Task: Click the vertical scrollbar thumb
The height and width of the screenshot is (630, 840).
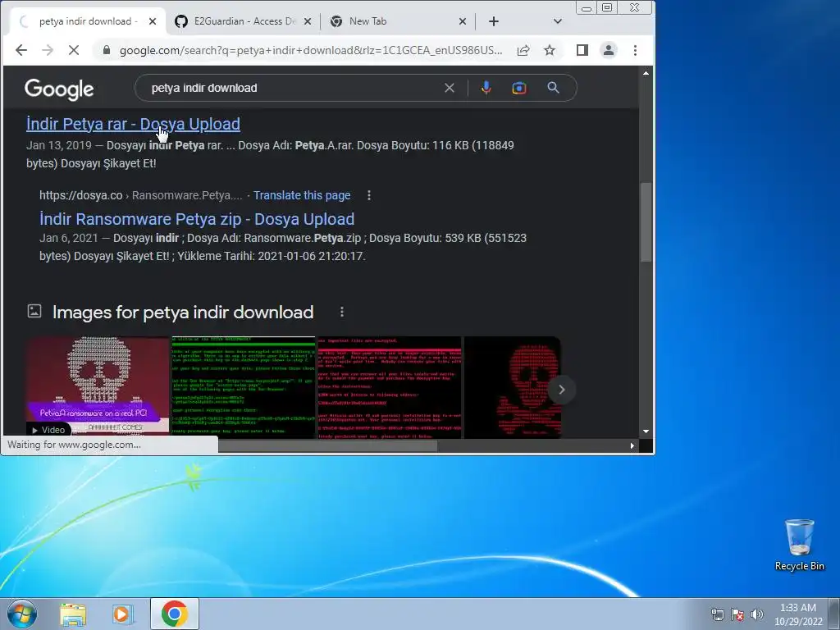Action: 646,222
